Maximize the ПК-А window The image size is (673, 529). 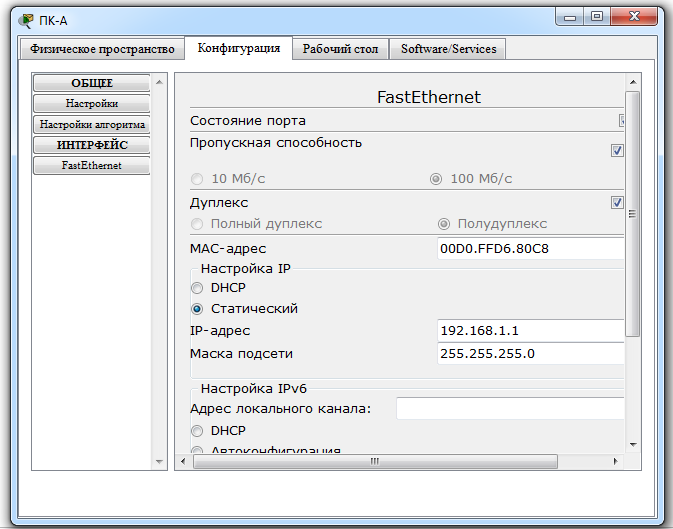point(597,17)
